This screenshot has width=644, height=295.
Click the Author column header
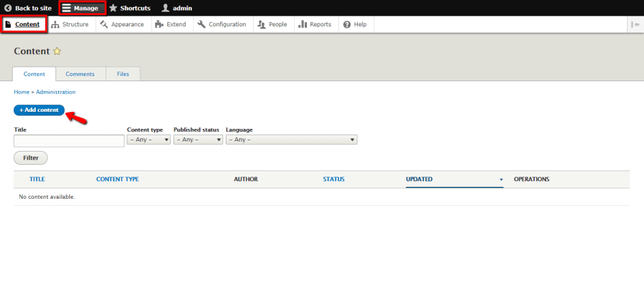246,179
